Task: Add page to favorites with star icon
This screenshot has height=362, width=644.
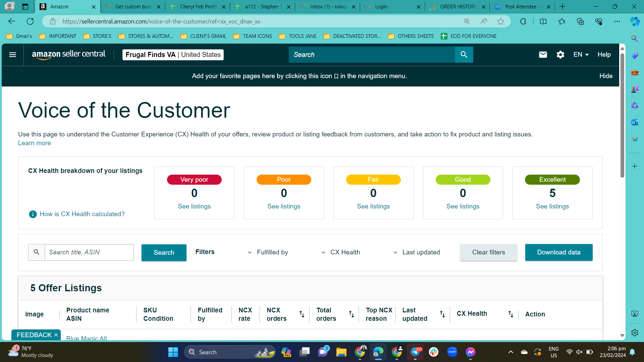Action: (500, 21)
